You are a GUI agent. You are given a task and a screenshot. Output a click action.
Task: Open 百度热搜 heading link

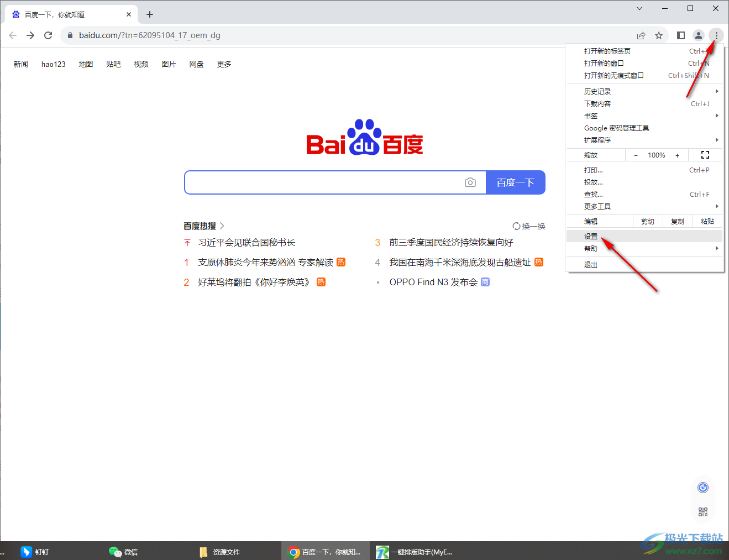(204, 226)
